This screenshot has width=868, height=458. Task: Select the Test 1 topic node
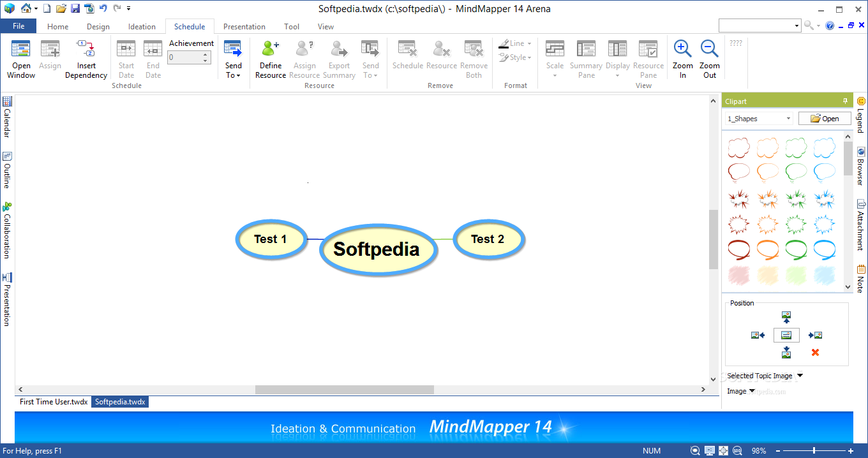[271, 239]
